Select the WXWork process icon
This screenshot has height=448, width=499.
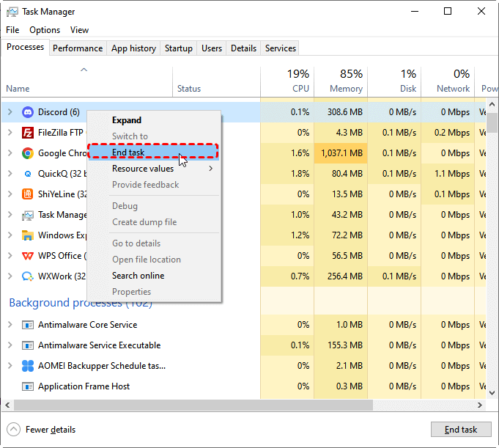click(28, 276)
